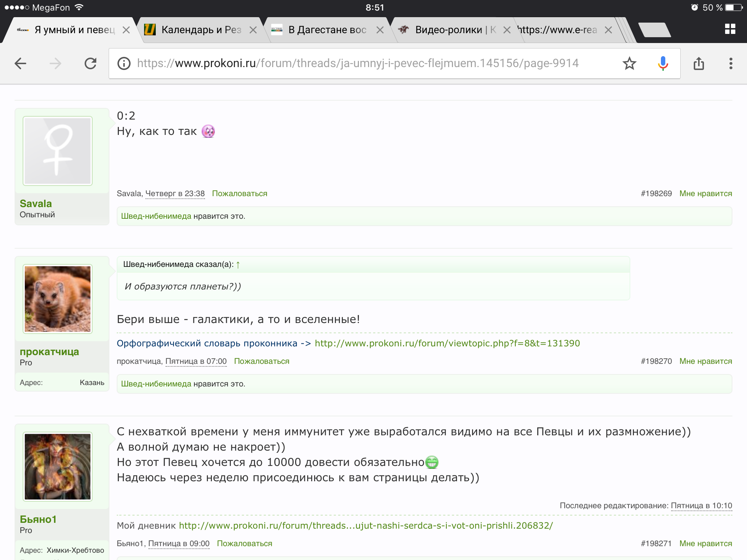Screen dimensions: 747x560
Task: Close the Видео-ролики tab
Action: point(507,30)
